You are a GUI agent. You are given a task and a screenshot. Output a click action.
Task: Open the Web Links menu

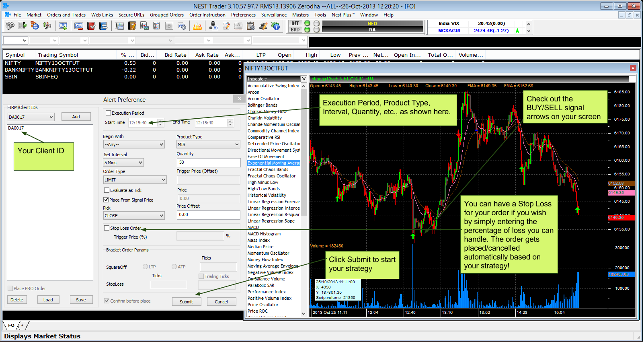pos(102,15)
